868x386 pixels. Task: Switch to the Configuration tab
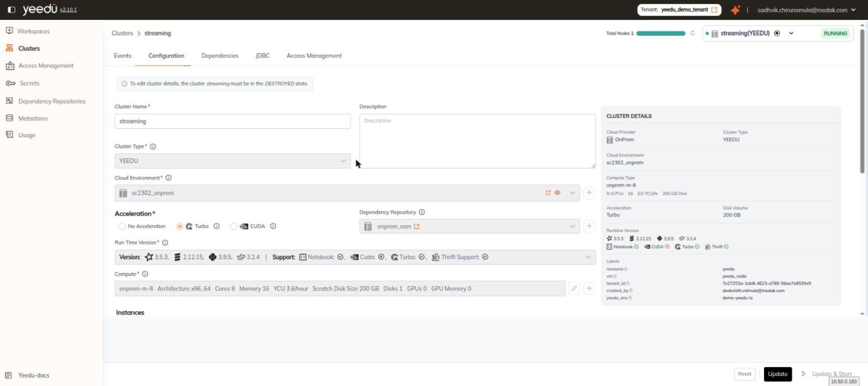pos(166,56)
